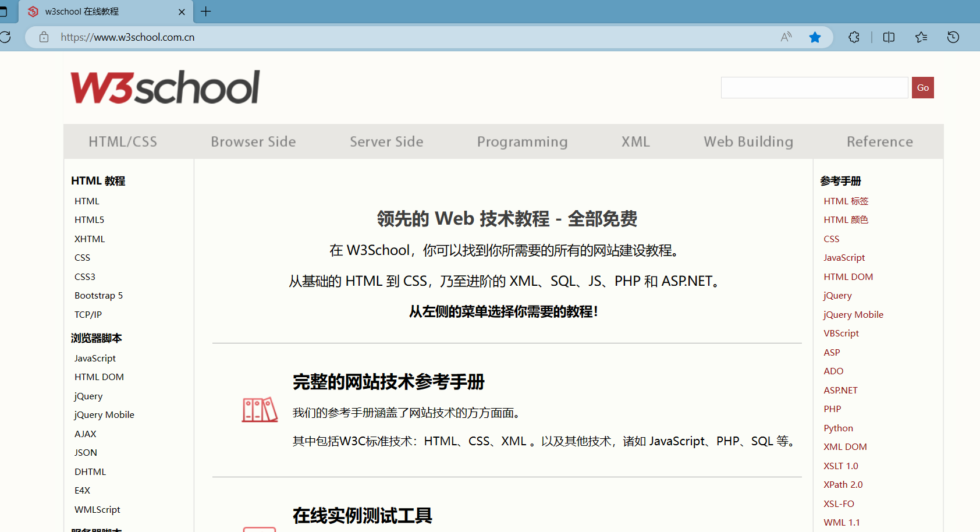Open Programming navigation menu

(x=522, y=141)
